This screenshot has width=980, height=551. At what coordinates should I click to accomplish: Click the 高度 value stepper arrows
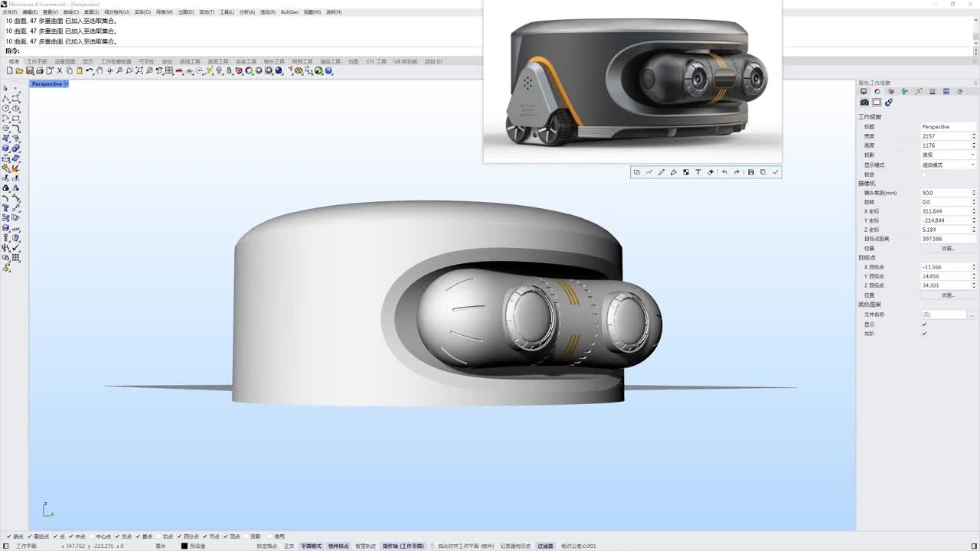[974, 145]
